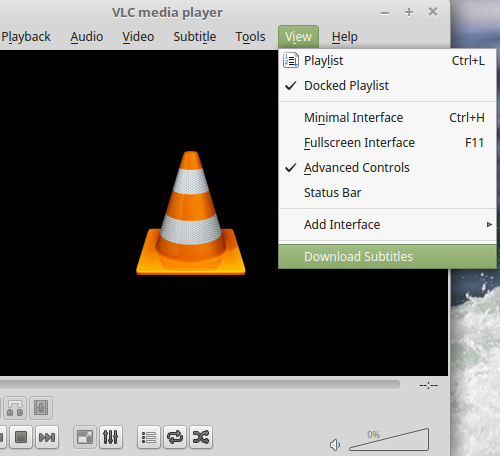
Task: Open the Video menu
Action: pyautogui.click(x=138, y=37)
